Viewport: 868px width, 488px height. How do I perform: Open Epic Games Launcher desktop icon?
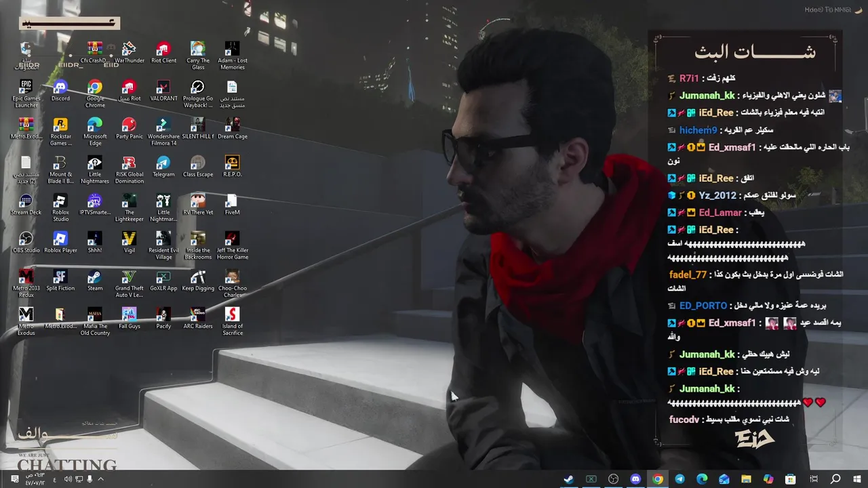26,94
